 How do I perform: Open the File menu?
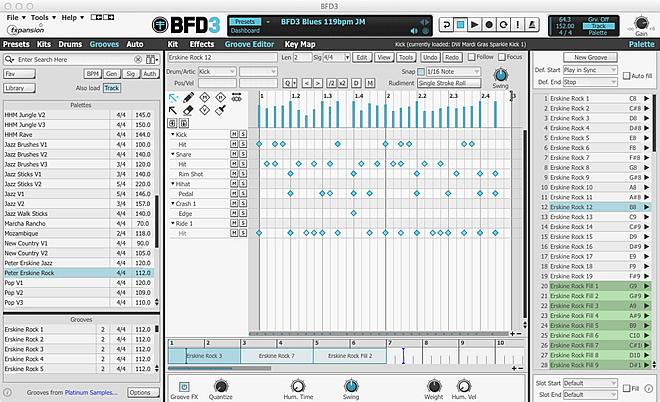click(16, 17)
